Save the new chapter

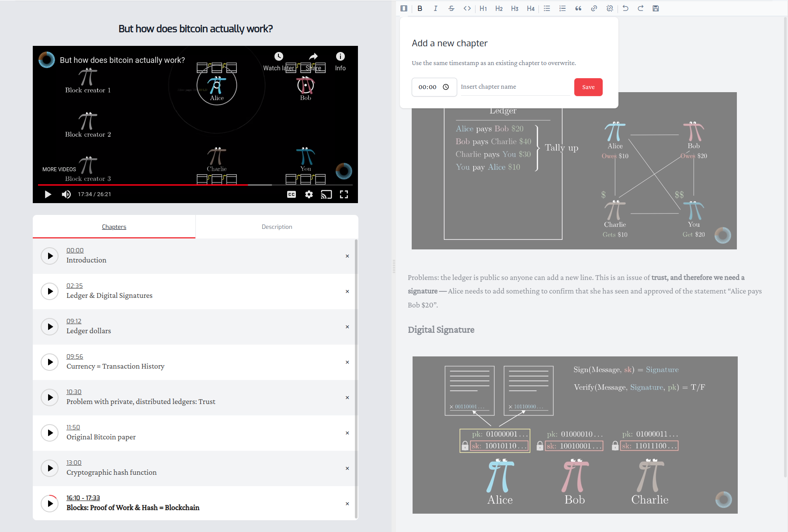(x=588, y=87)
